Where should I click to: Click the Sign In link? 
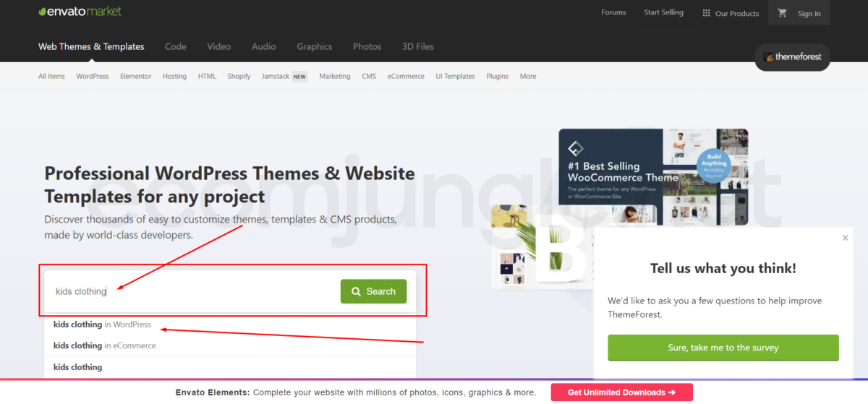tap(809, 14)
